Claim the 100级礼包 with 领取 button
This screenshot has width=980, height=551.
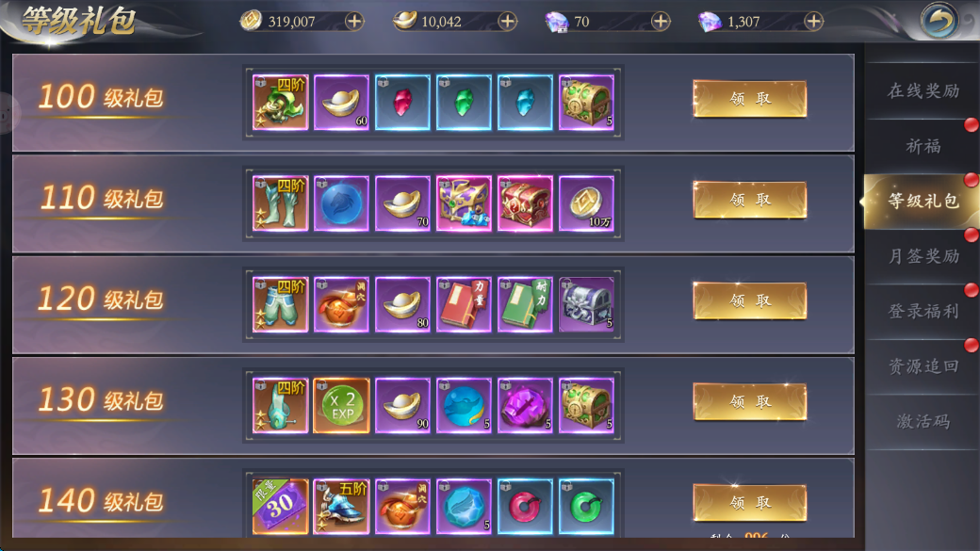750,99
